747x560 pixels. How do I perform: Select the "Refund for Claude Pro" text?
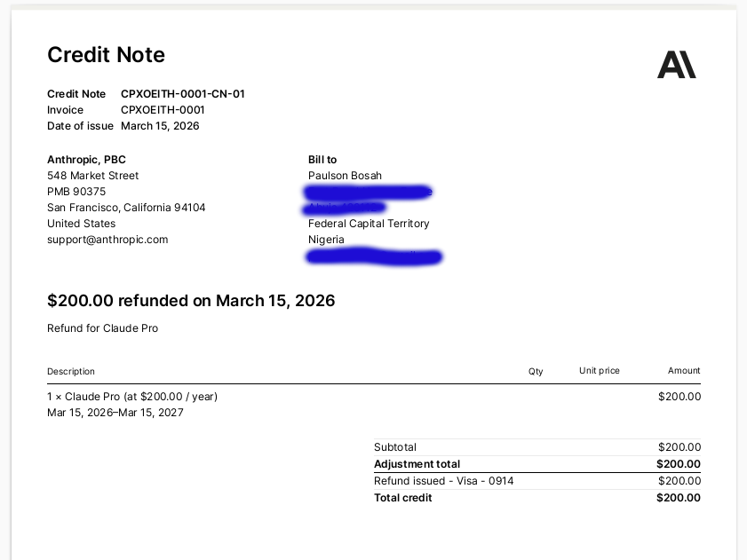click(102, 328)
